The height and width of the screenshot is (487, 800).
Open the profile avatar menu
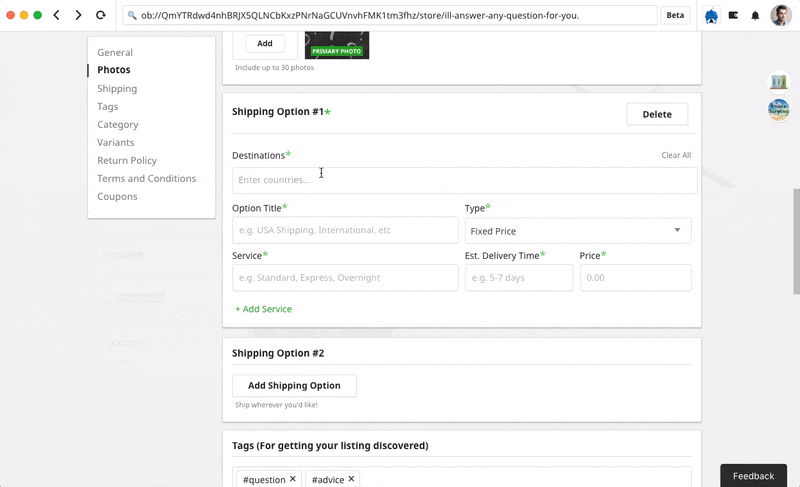tap(780, 15)
